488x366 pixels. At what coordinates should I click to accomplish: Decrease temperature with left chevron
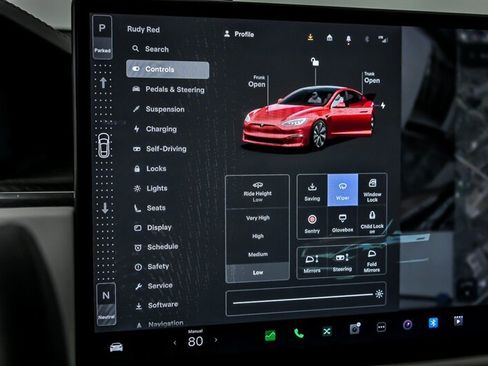coord(175,342)
